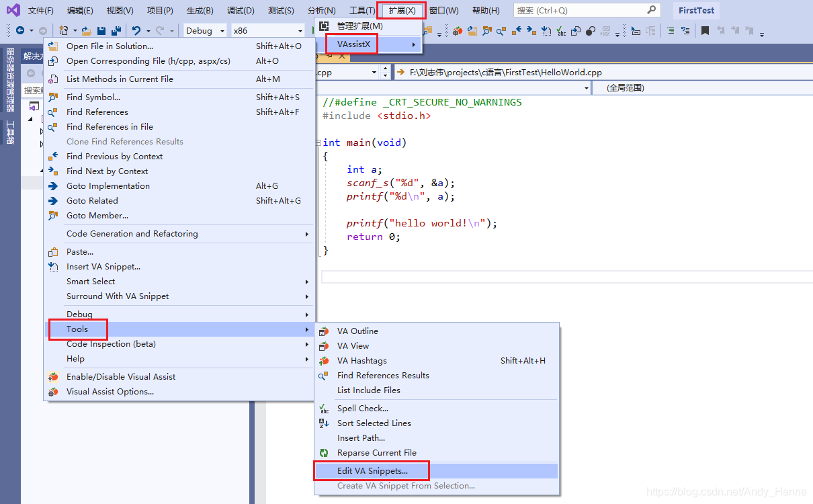Screen dimensions: 813x504
Task: Click Edit VA Snippets entry
Action: click(437, 471)
